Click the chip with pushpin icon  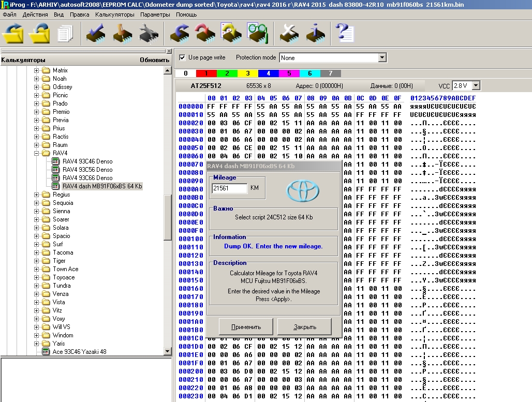tap(122, 33)
